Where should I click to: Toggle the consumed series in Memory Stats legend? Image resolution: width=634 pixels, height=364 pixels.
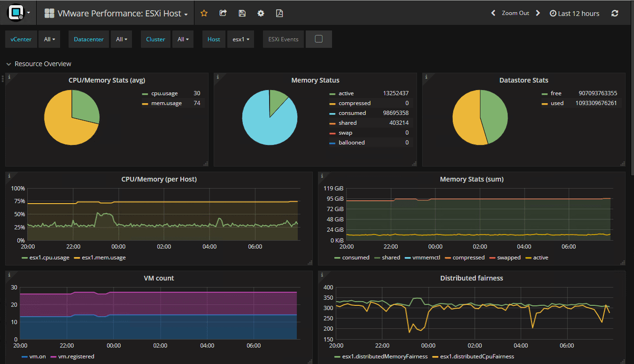(x=355, y=257)
